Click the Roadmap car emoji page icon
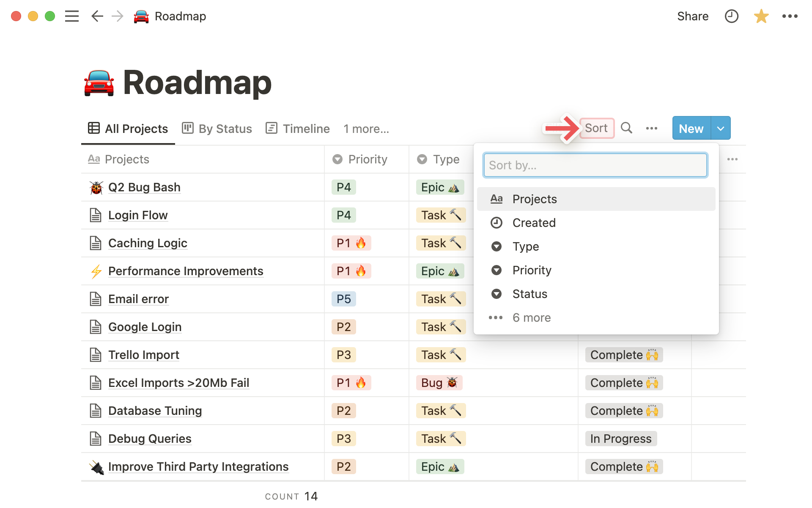The height and width of the screenshot is (508, 812). (141, 16)
